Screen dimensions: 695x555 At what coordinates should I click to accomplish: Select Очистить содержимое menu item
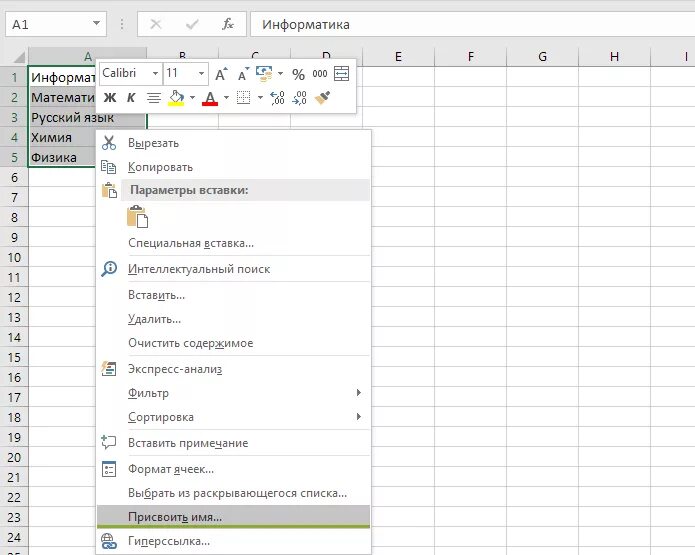click(234, 343)
